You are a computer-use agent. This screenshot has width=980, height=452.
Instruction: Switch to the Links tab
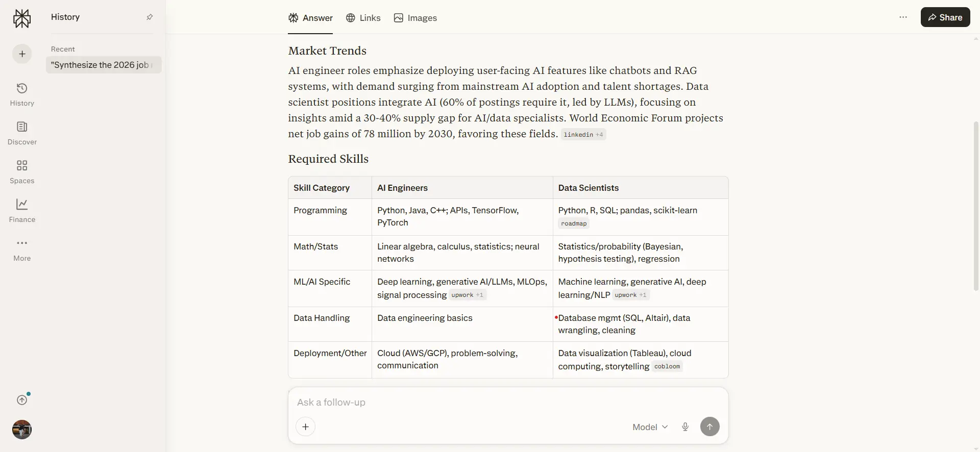click(363, 17)
